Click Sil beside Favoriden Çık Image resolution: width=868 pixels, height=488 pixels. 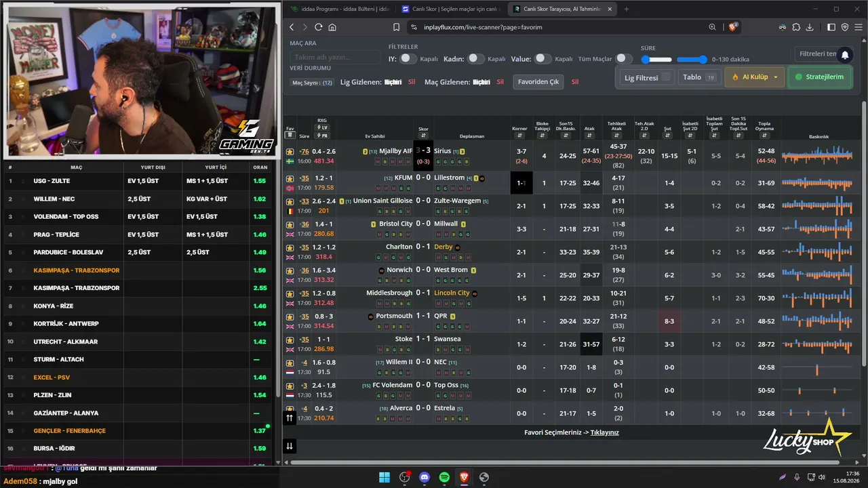(x=574, y=82)
